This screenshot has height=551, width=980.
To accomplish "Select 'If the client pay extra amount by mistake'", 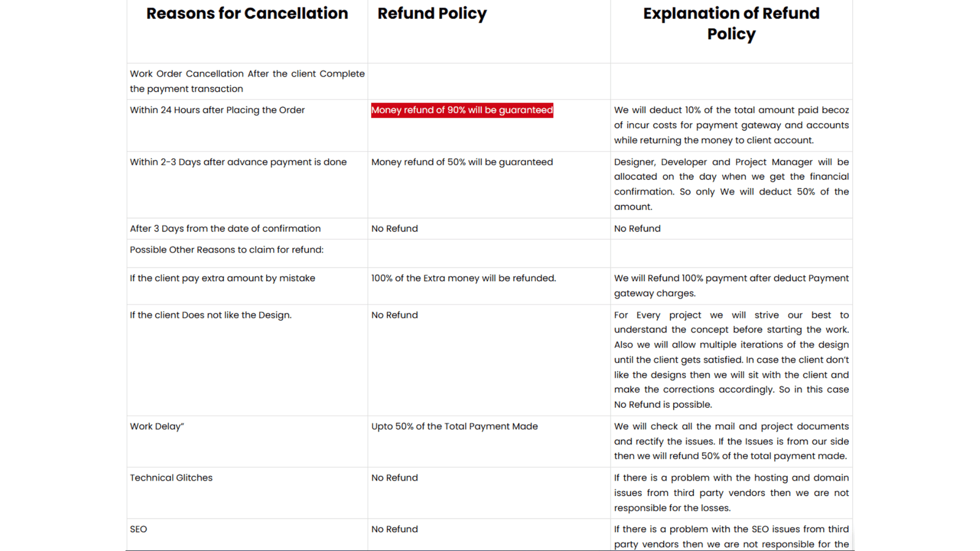I will click(x=222, y=278).
